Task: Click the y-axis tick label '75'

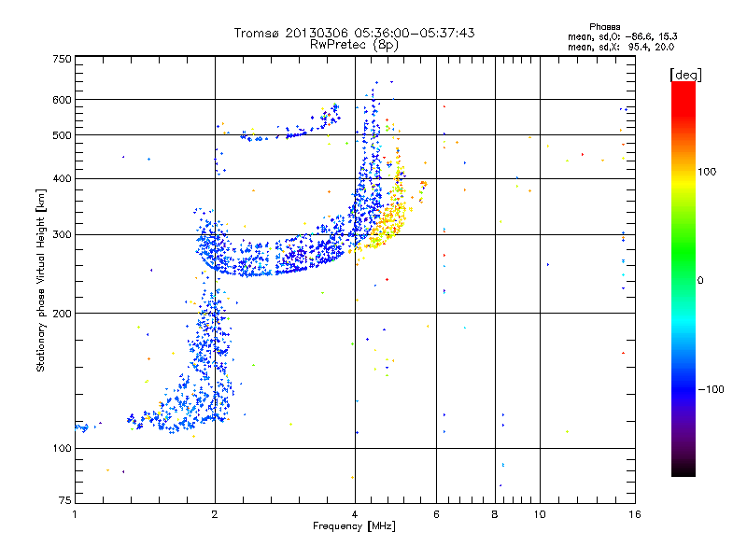Action: [x=65, y=500]
